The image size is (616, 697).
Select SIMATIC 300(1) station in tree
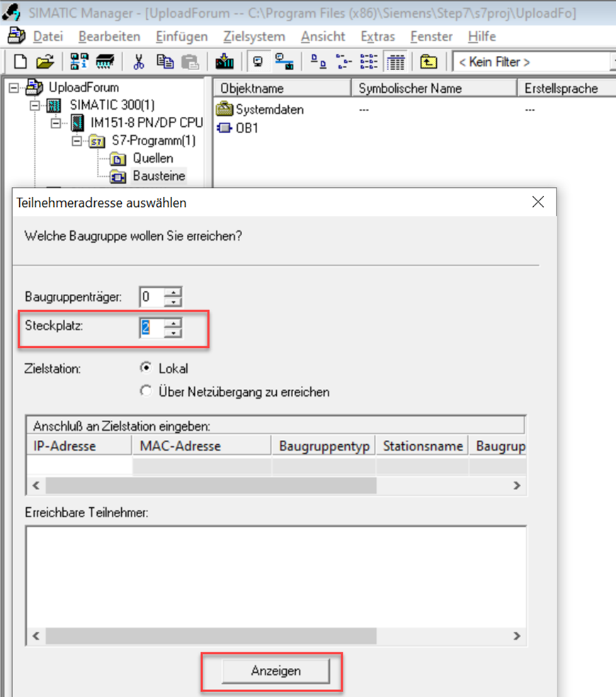(x=112, y=106)
